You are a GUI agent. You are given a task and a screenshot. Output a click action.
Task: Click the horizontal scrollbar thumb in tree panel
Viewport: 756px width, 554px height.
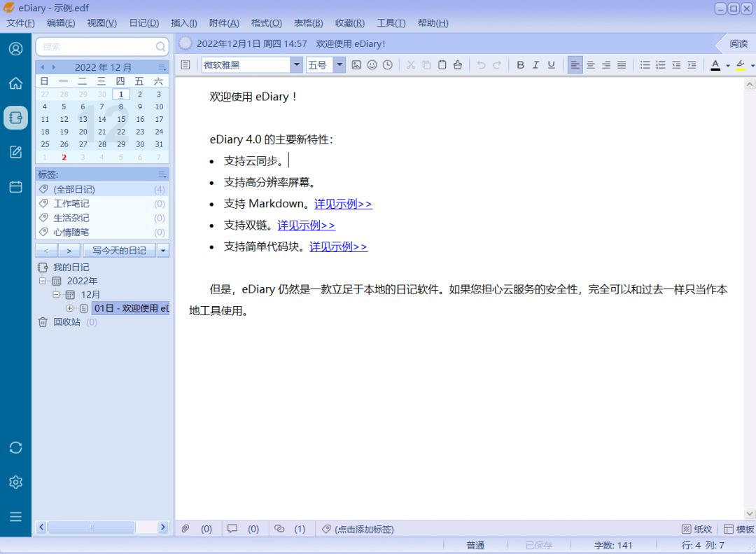tap(91, 527)
